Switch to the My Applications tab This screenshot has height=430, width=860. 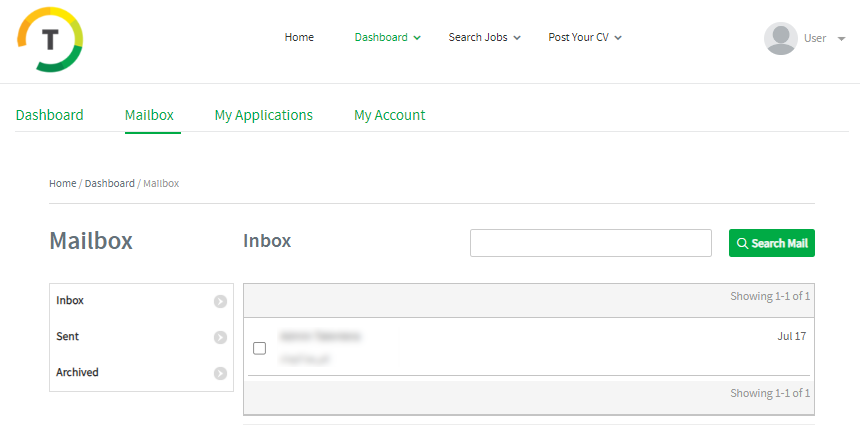click(x=264, y=115)
